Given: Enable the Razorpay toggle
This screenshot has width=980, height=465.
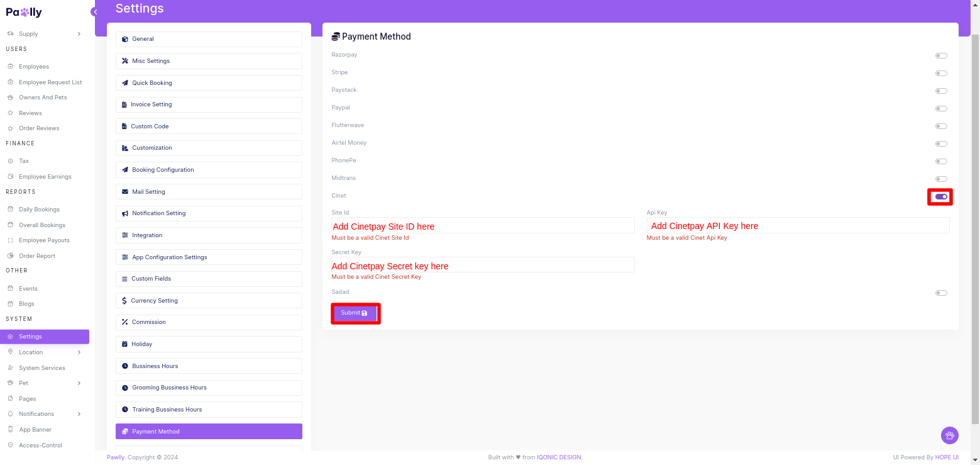Looking at the screenshot, I should (941, 55).
